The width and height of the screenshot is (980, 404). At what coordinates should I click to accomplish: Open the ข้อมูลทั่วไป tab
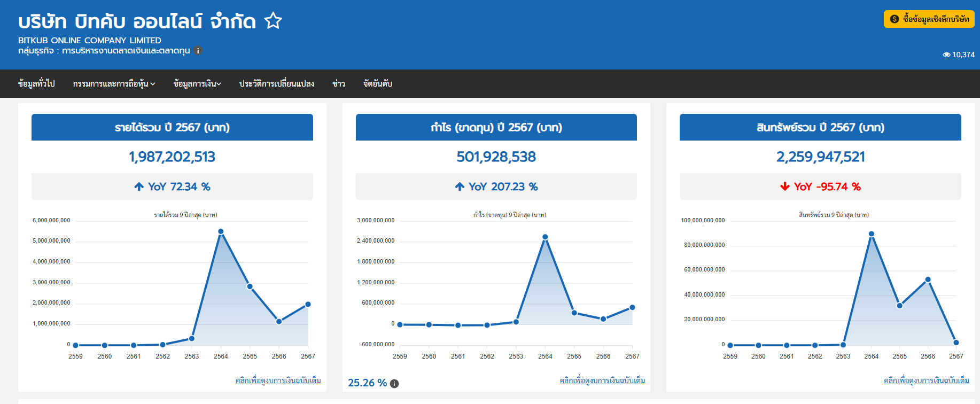click(x=36, y=84)
